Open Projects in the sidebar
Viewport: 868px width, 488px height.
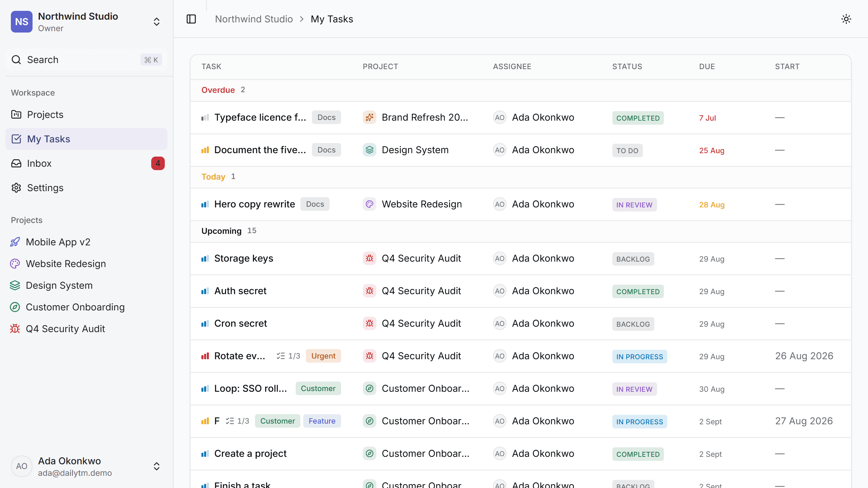tap(86, 115)
